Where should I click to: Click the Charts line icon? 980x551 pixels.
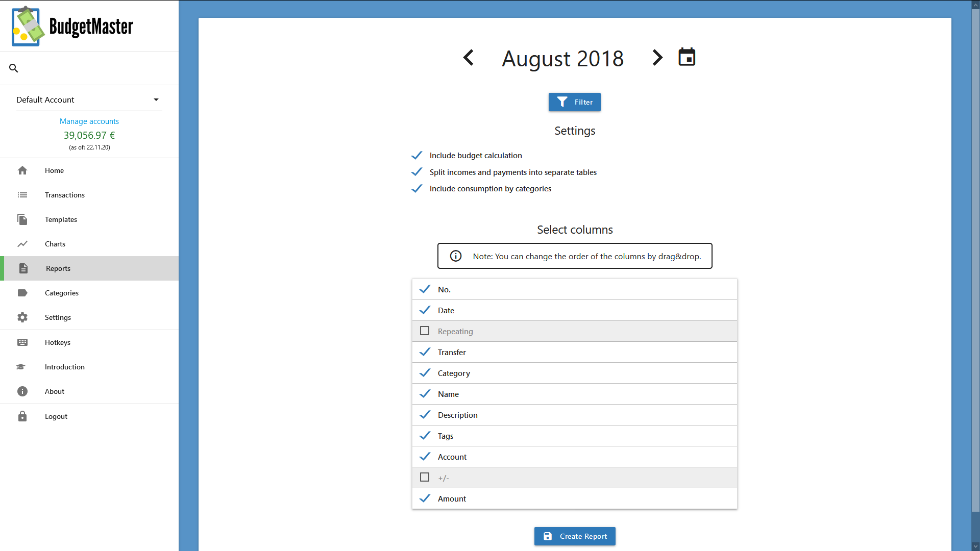[22, 244]
